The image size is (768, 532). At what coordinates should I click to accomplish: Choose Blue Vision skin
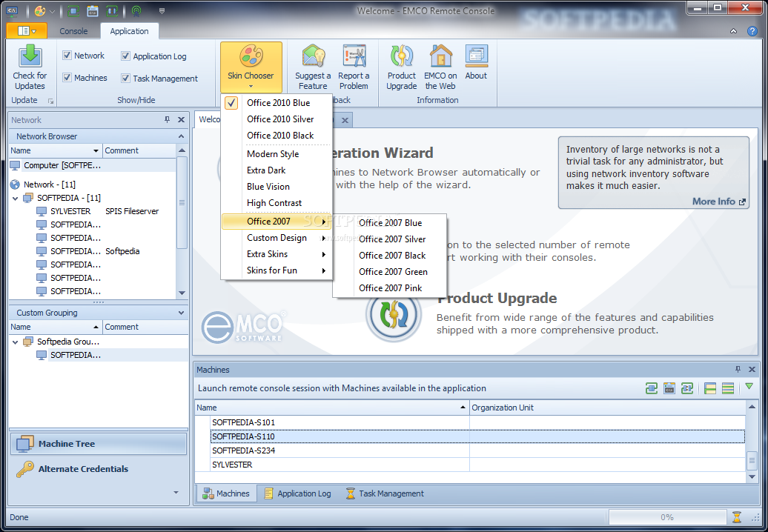point(277,187)
